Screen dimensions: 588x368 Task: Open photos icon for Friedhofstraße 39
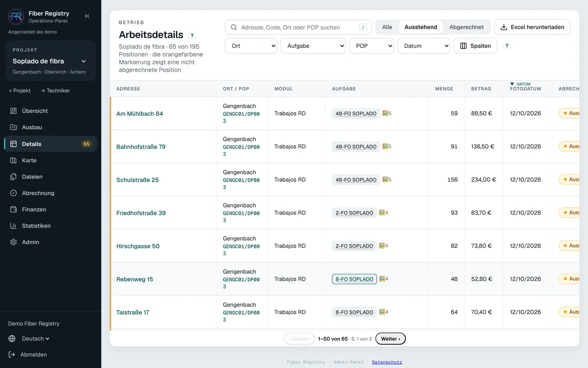coord(383,213)
